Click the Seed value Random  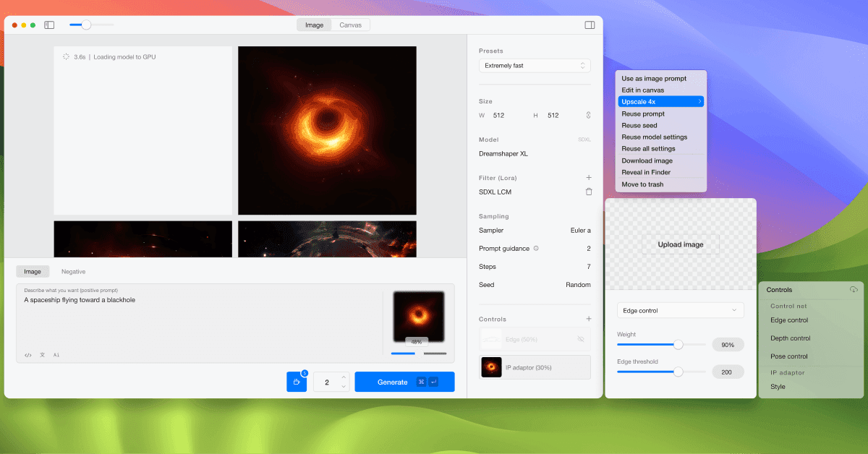pyautogui.click(x=578, y=285)
